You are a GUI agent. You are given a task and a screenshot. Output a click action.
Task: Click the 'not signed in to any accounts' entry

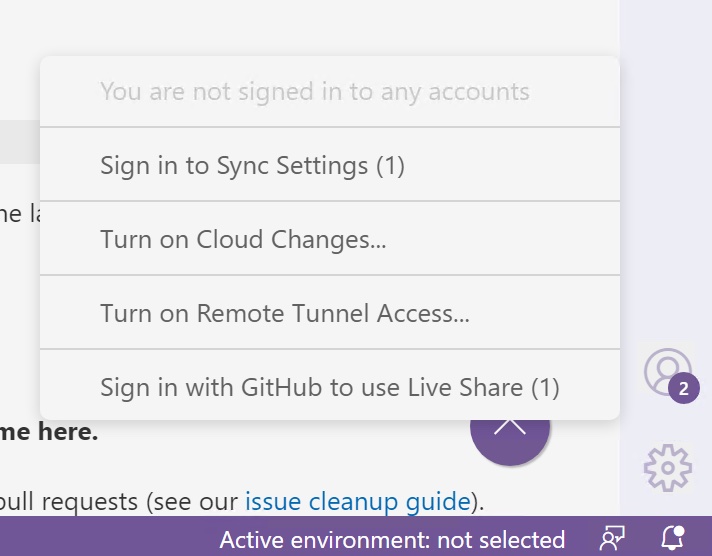pos(314,92)
